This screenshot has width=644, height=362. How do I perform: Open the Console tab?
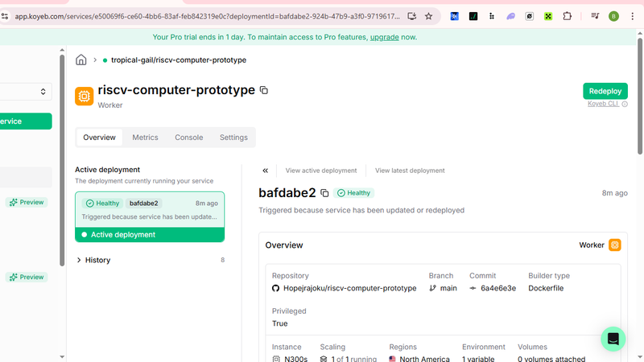coord(189,138)
